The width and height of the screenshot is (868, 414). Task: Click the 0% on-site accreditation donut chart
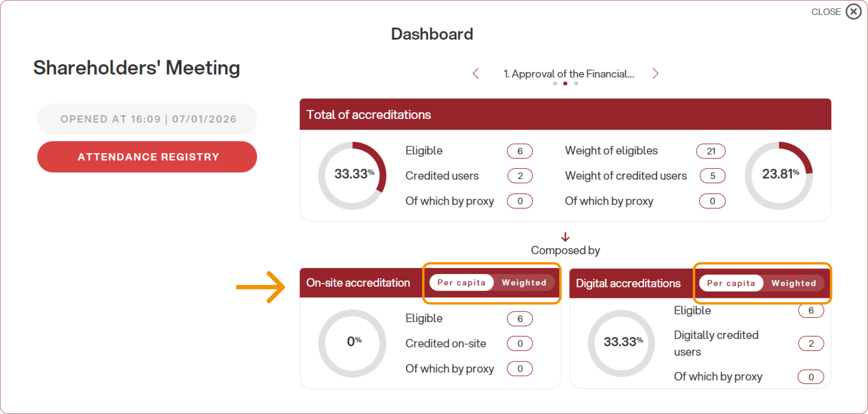353,343
